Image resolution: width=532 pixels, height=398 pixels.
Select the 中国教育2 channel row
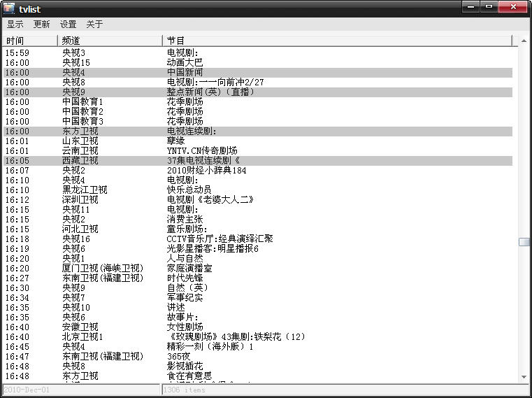(258, 112)
